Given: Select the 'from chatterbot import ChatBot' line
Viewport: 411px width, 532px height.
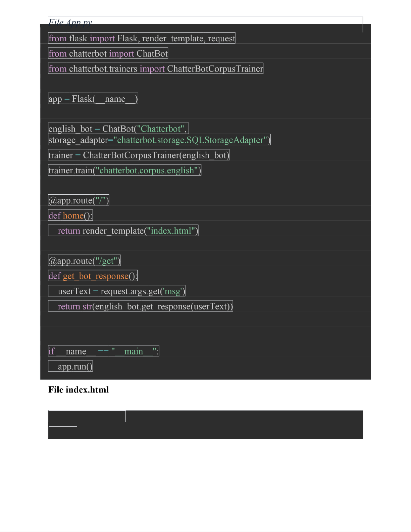Looking at the screenshot, I should 108,53.
